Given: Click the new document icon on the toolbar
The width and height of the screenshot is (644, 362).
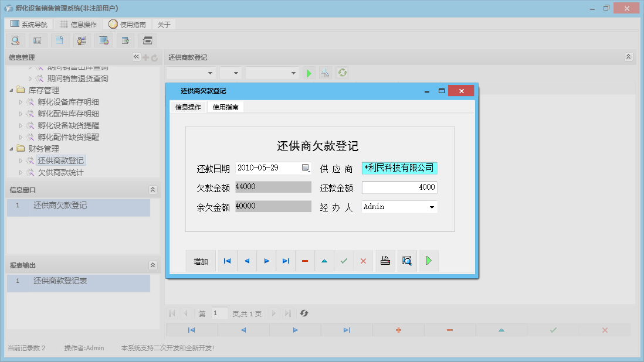Looking at the screenshot, I should (59, 40).
